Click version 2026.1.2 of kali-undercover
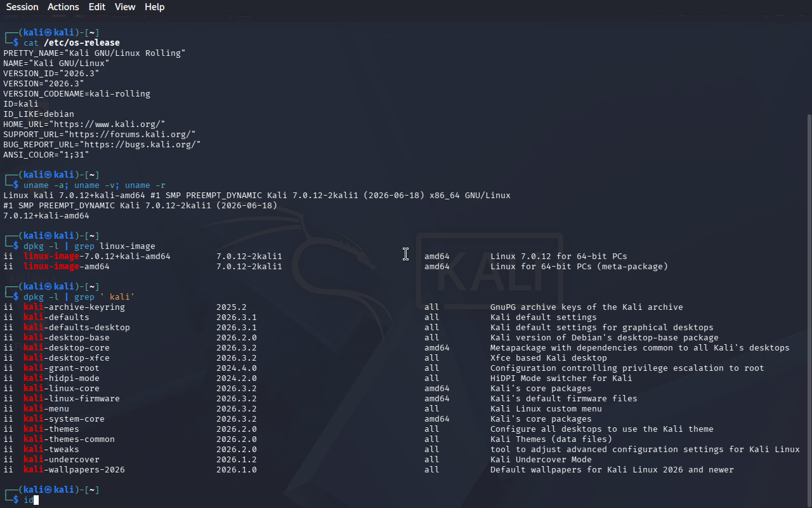812x508 pixels. (x=237, y=460)
